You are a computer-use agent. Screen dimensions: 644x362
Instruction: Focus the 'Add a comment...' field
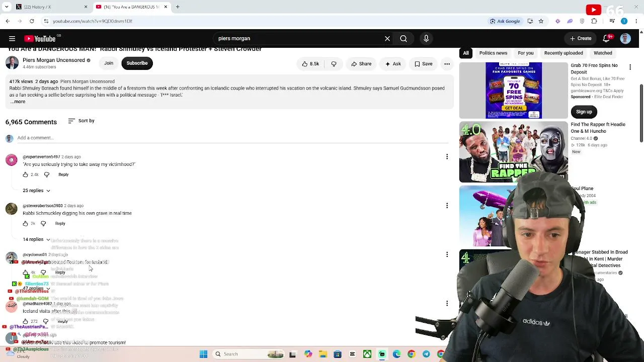232,138
